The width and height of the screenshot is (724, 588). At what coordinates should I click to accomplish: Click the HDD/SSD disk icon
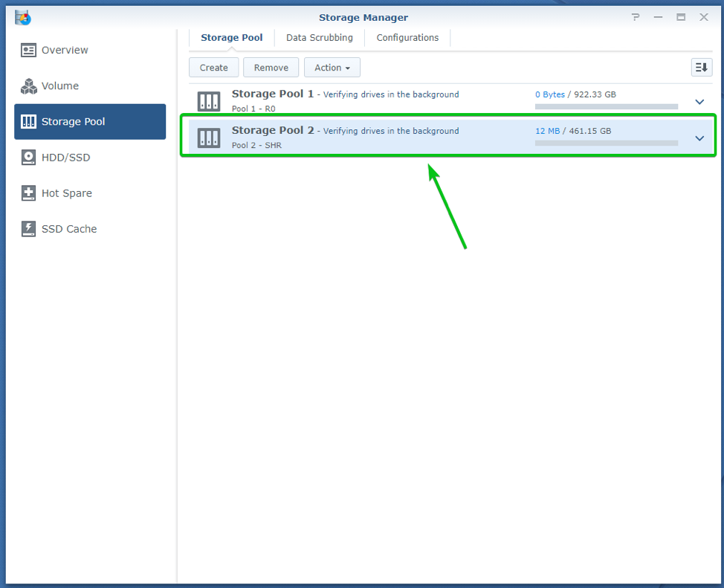(29, 158)
